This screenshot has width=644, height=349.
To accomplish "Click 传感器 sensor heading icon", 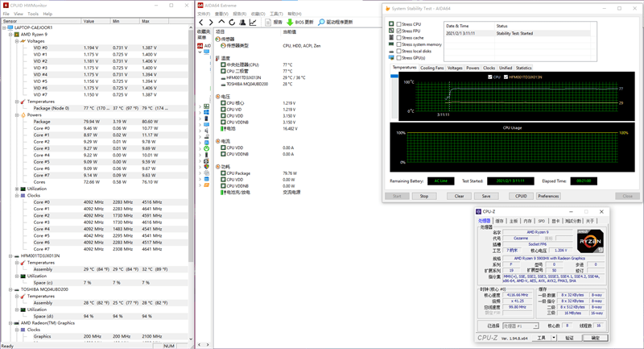I will pos(218,39).
